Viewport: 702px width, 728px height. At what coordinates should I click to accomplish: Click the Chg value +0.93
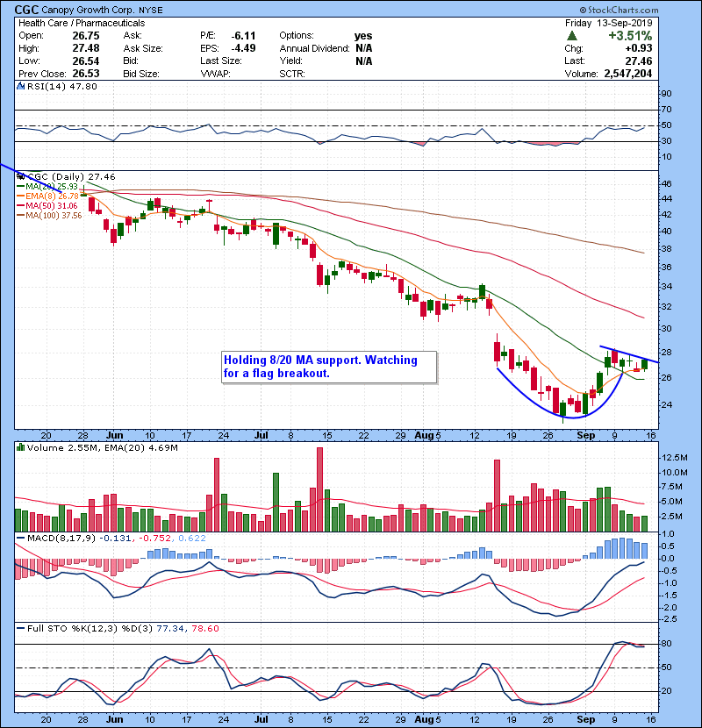pyautogui.click(x=639, y=48)
